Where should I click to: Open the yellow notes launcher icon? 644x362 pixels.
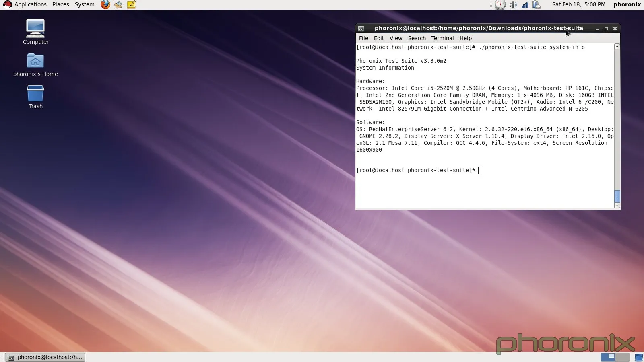[x=131, y=4]
